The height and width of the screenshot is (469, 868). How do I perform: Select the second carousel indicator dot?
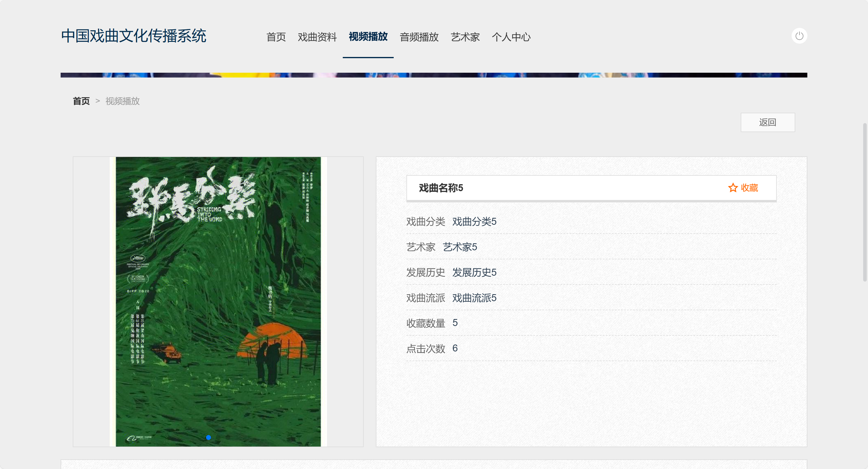tap(218, 437)
